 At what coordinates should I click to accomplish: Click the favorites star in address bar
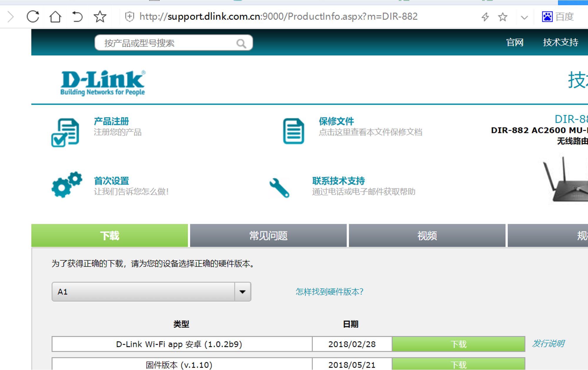(x=503, y=17)
